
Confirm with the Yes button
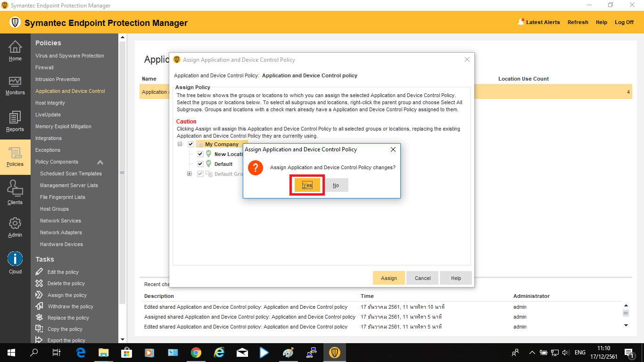pos(307,185)
